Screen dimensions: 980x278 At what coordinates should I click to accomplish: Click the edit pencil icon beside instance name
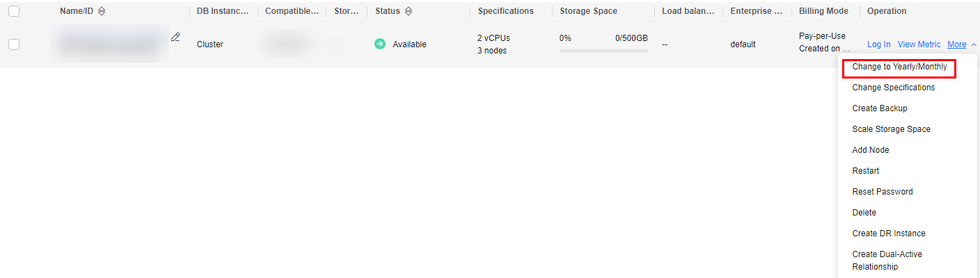(175, 37)
